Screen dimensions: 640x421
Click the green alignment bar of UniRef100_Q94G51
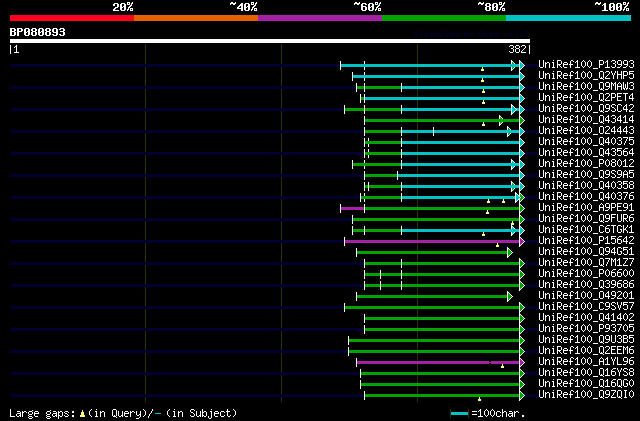pos(434,253)
